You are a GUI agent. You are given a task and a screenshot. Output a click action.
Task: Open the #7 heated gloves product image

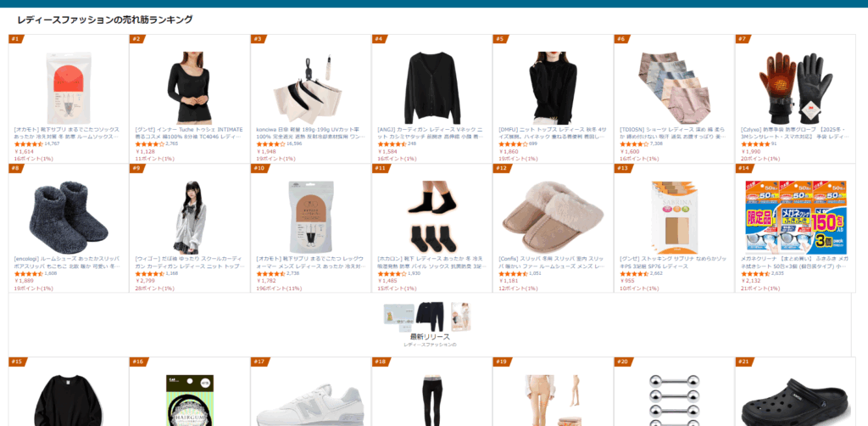[x=795, y=88]
